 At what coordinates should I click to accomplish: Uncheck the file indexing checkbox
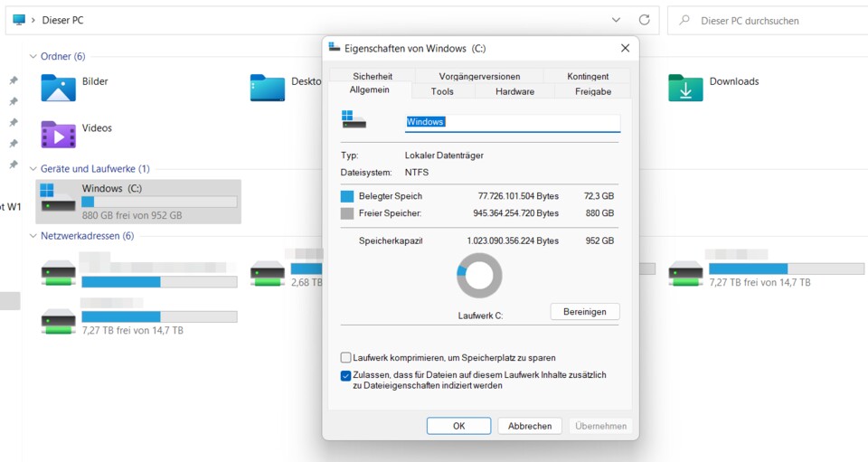346,376
